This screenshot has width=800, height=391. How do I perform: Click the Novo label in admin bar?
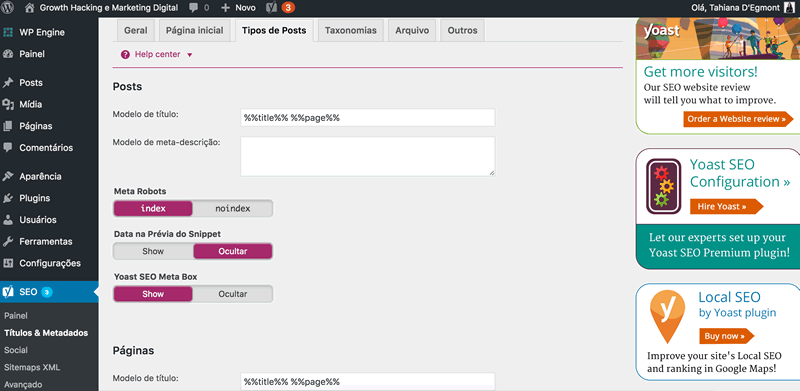pyautogui.click(x=245, y=8)
